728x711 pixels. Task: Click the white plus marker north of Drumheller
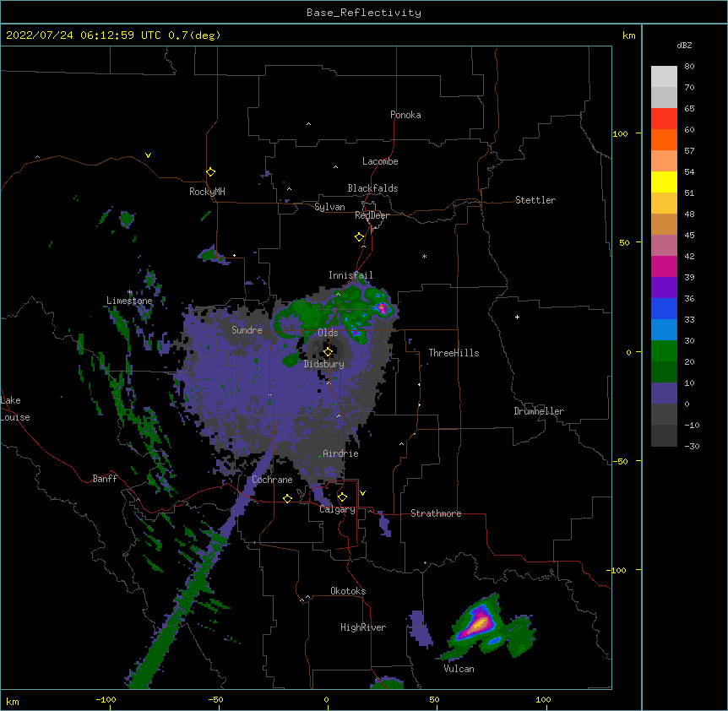517,317
